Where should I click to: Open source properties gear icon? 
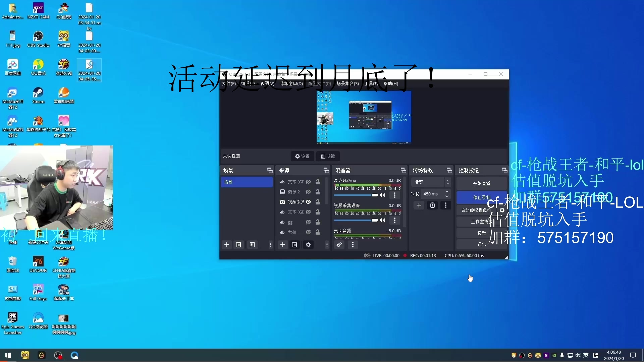tap(308, 245)
